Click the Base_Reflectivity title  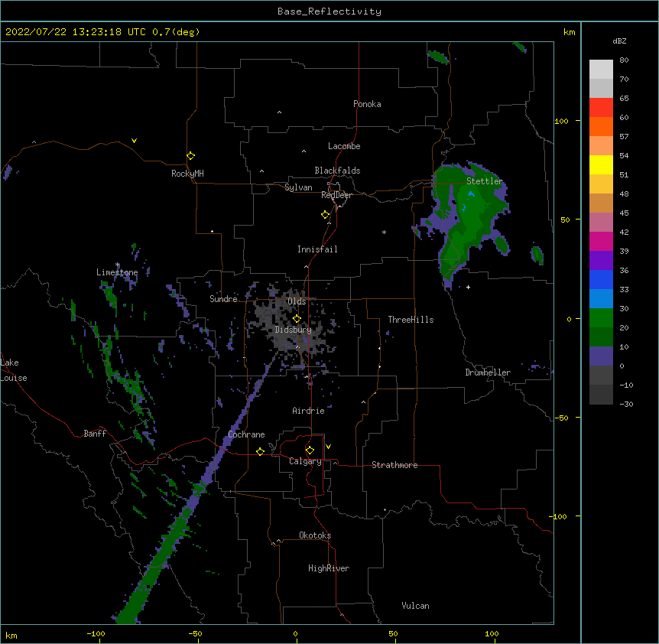[329, 11]
